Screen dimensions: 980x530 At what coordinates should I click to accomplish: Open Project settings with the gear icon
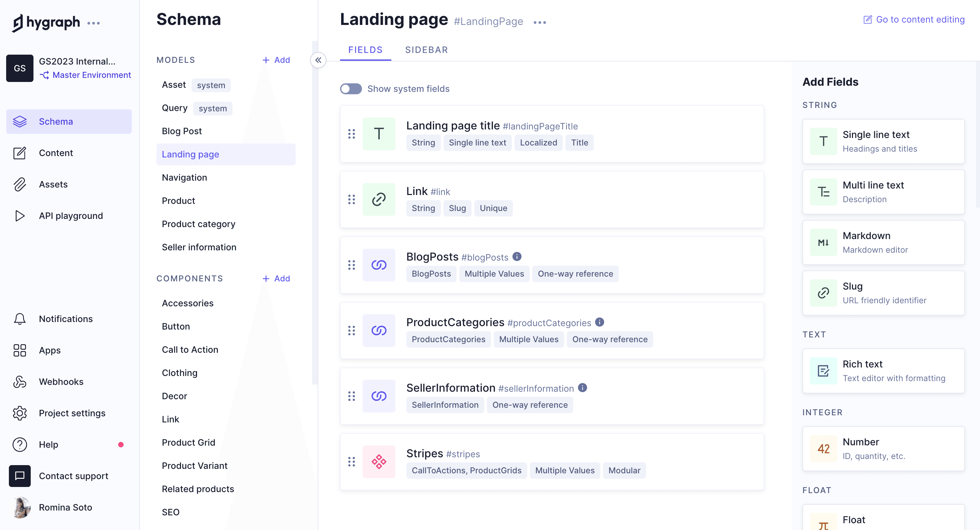(x=19, y=413)
